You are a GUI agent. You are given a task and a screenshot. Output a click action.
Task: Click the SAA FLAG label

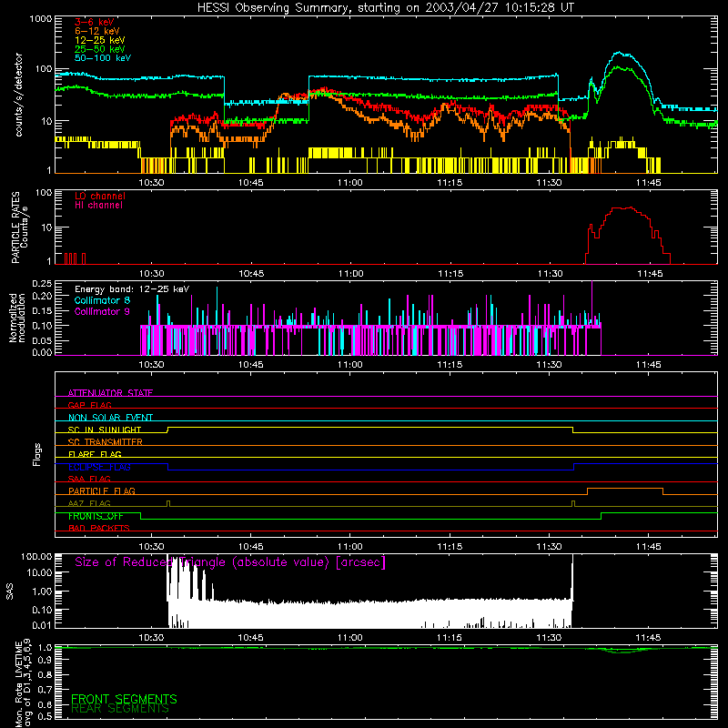click(89, 479)
